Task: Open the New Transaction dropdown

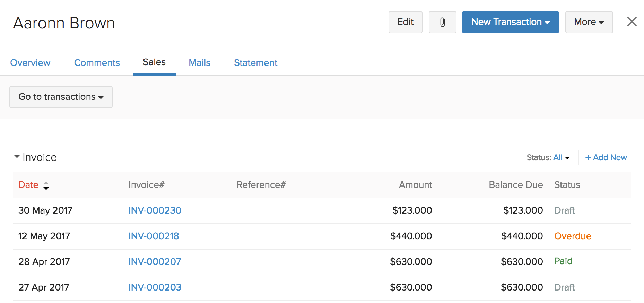Action: [x=510, y=22]
